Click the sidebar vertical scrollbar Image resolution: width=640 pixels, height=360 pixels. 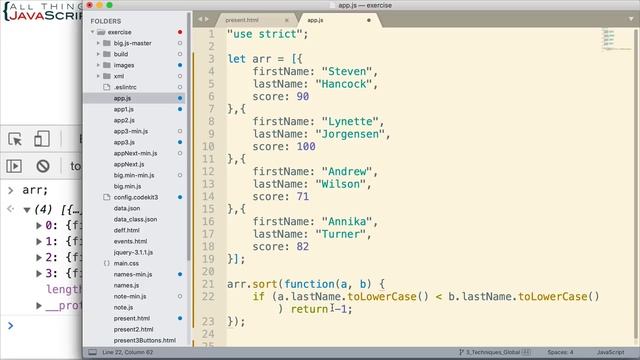pyautogui.click(x=188, y=137)
